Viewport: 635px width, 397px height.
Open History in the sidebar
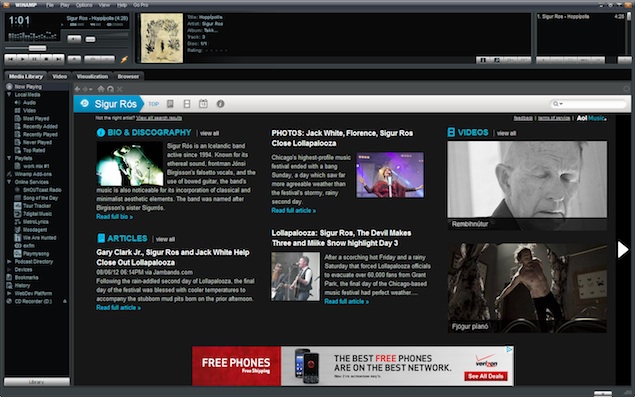22,286
